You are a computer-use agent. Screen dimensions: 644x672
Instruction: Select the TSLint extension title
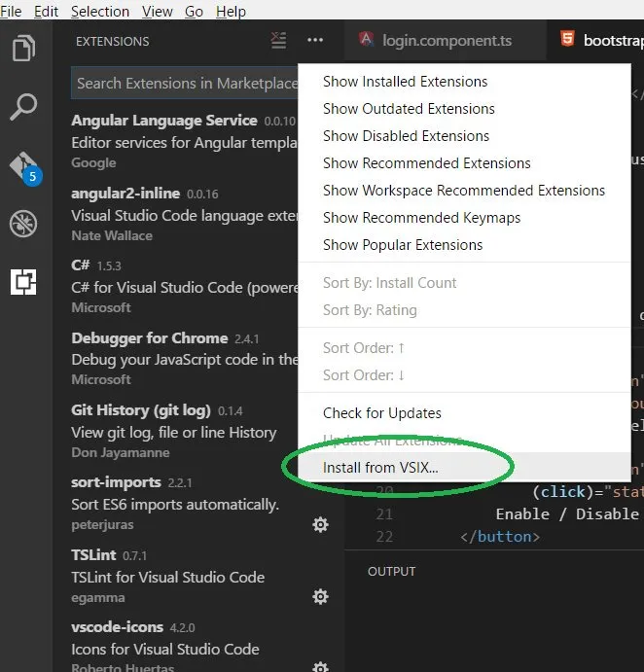93,555
